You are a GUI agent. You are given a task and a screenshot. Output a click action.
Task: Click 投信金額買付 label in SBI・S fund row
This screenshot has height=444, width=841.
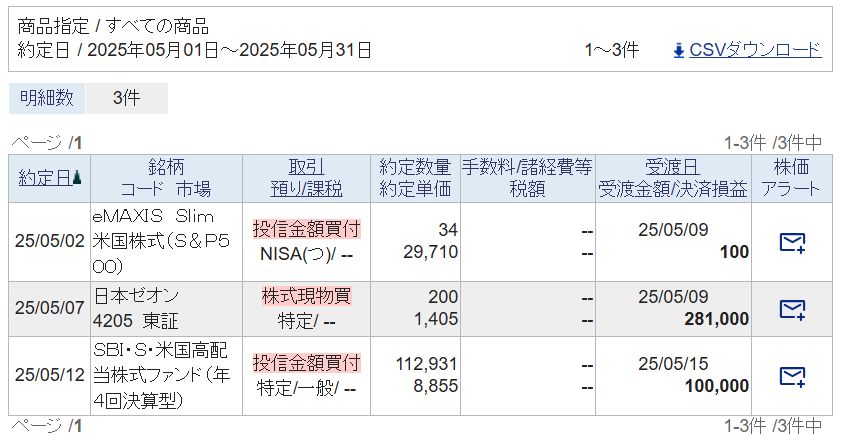306,362
